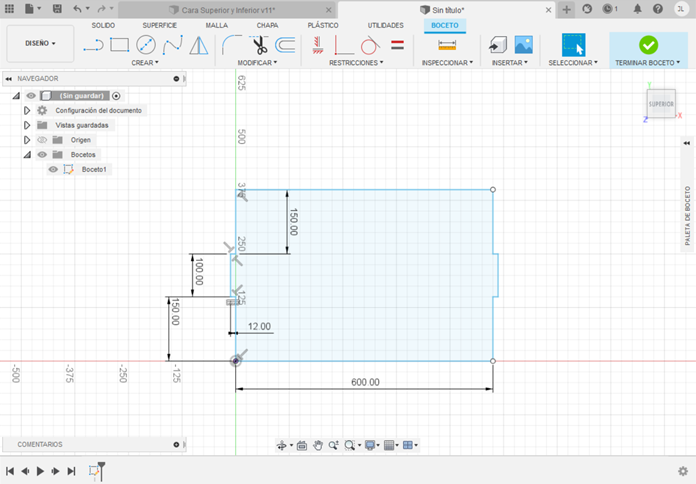Jump to timeline beginning
This screenshot has width=696, height=484.
(10, 471)
